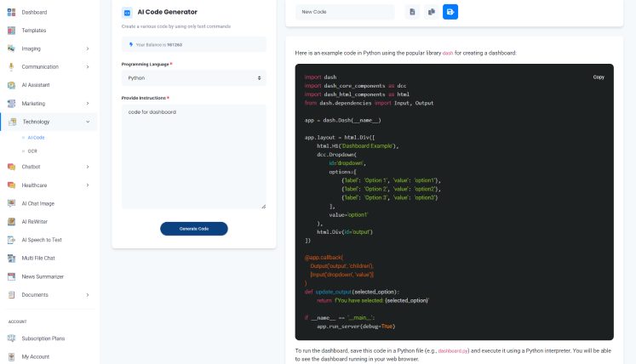Open AI Assistant menu label
Screen dimensions: 636x364
tap(36, 85)
